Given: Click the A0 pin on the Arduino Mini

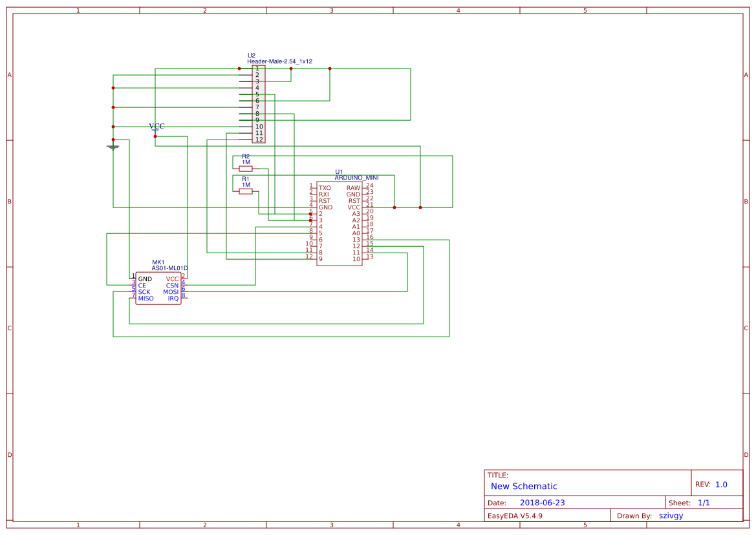Looking at the screenshot, I should pos(357,232).
